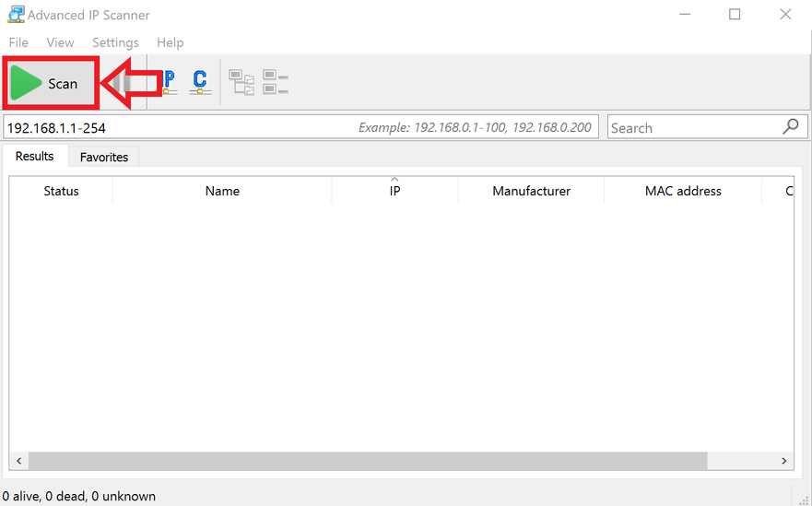The width and height of the screenshot is (812, 506).
Task: Open the Help menu
Action: (x=170, y=42)
